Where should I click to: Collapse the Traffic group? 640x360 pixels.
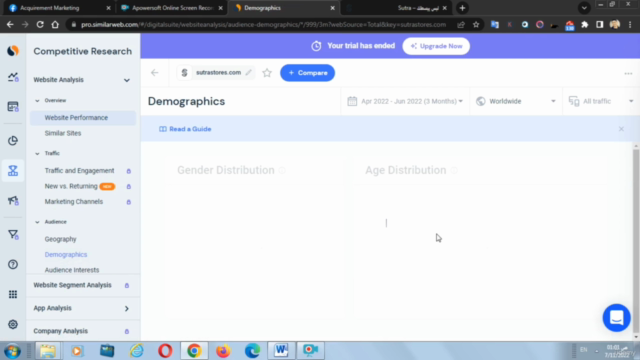coord(37,153)
